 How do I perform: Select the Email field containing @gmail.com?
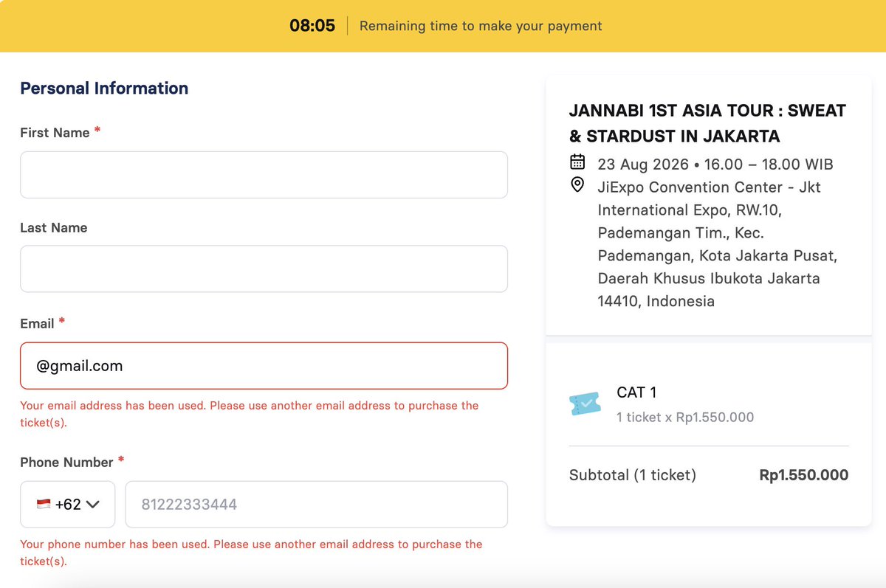[264, 366]
